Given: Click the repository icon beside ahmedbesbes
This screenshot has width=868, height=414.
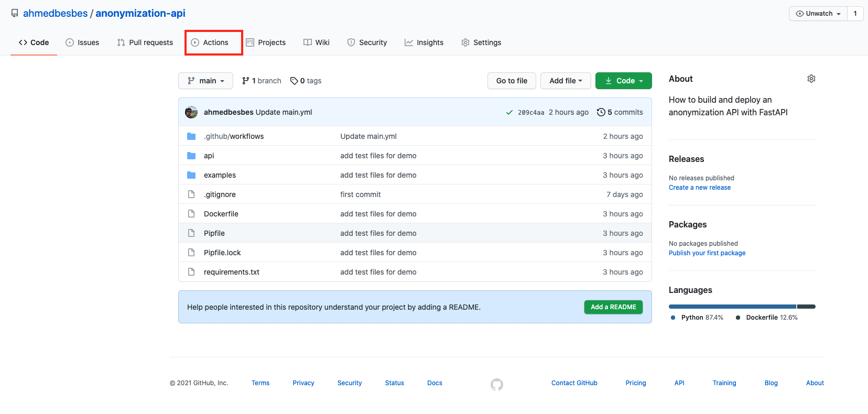Looking at the screenshot, I should click(15, 14).
